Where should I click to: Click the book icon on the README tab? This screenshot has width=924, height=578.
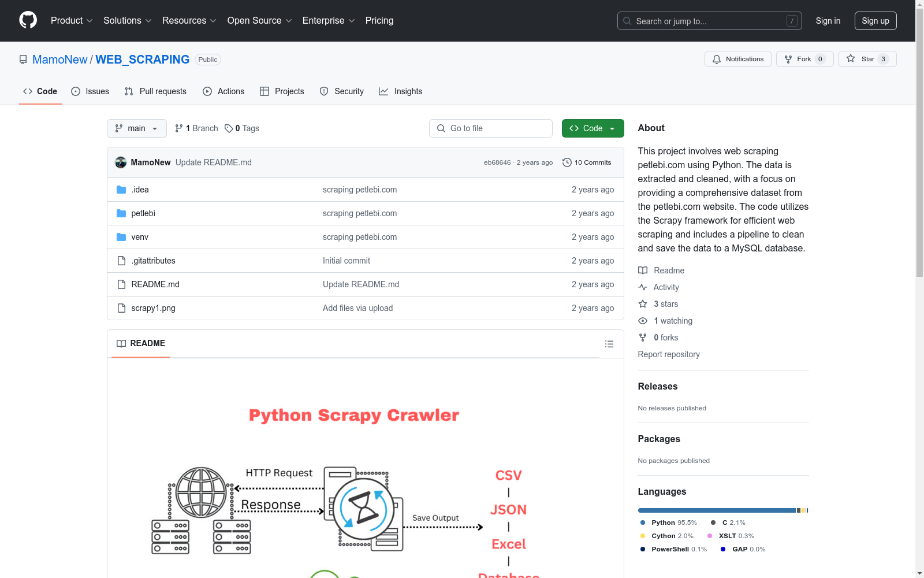(121, 343)
